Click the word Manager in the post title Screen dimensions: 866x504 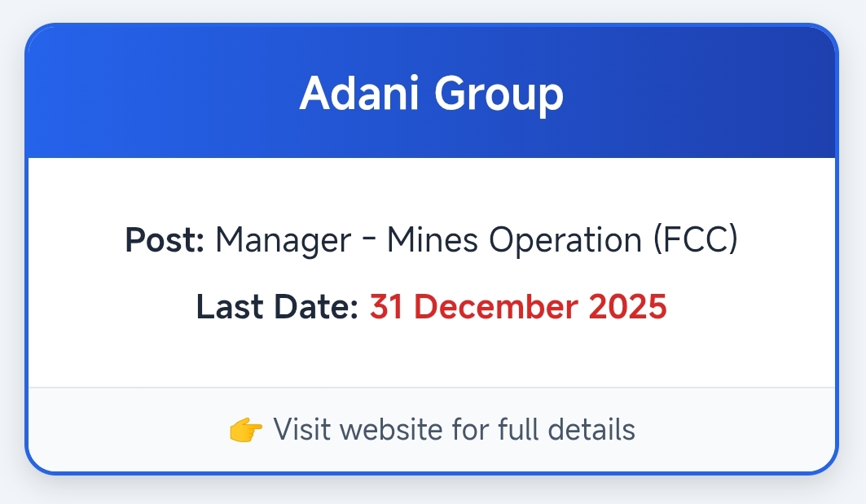click(x=284, y=241)
